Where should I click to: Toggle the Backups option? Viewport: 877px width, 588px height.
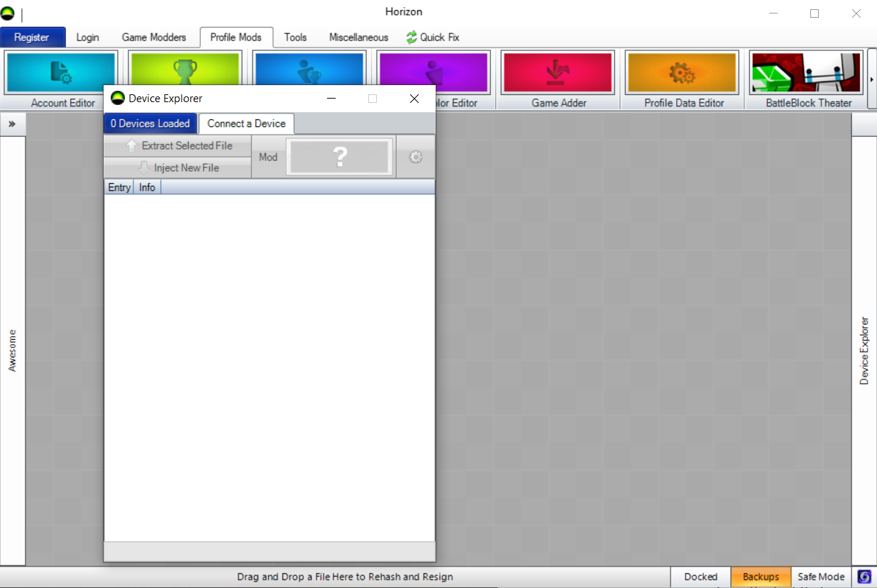[761, 577]
